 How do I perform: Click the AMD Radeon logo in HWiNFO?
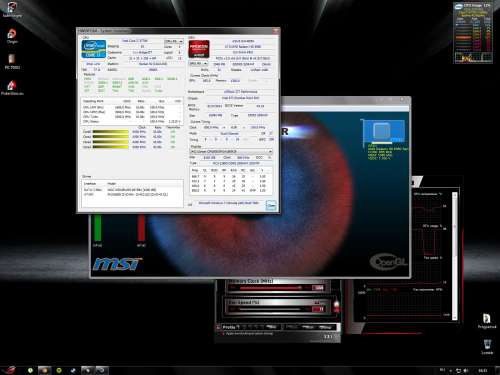[x=199, y=49]
